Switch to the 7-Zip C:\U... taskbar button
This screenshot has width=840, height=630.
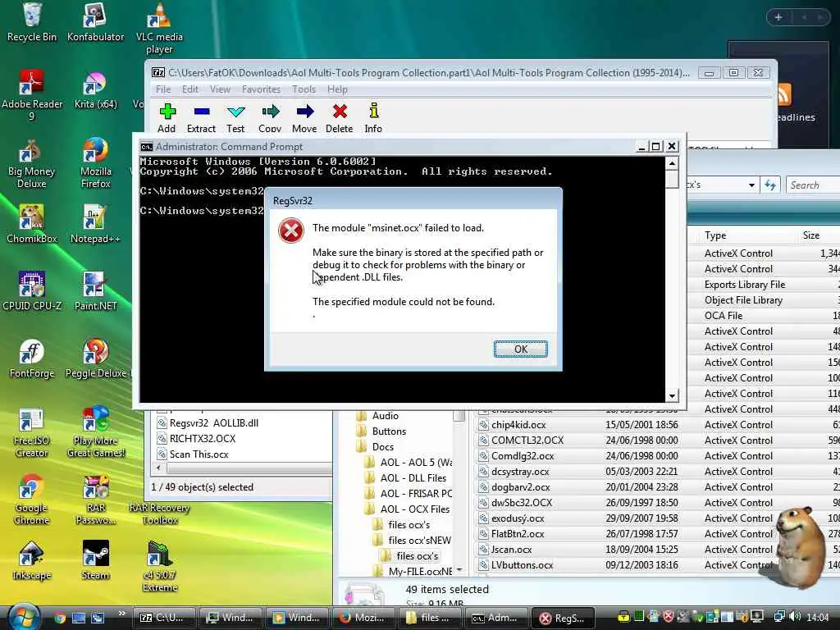tap(163, 618)
